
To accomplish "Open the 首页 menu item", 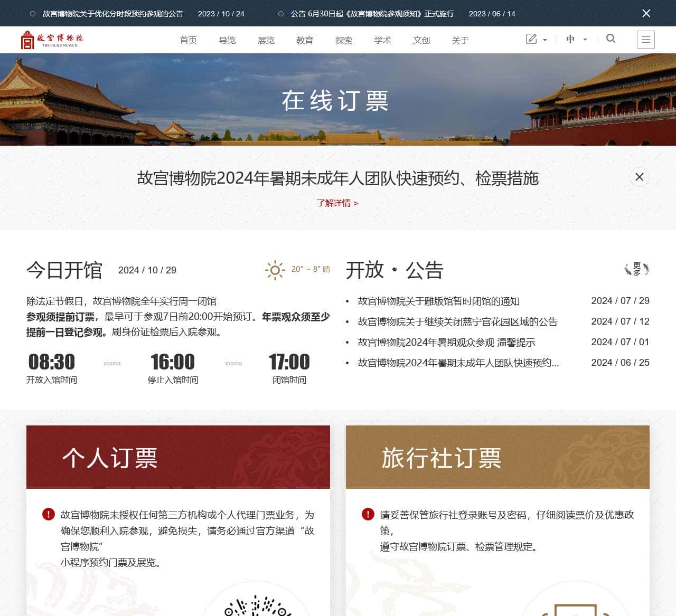I will [x=189, y=40].
